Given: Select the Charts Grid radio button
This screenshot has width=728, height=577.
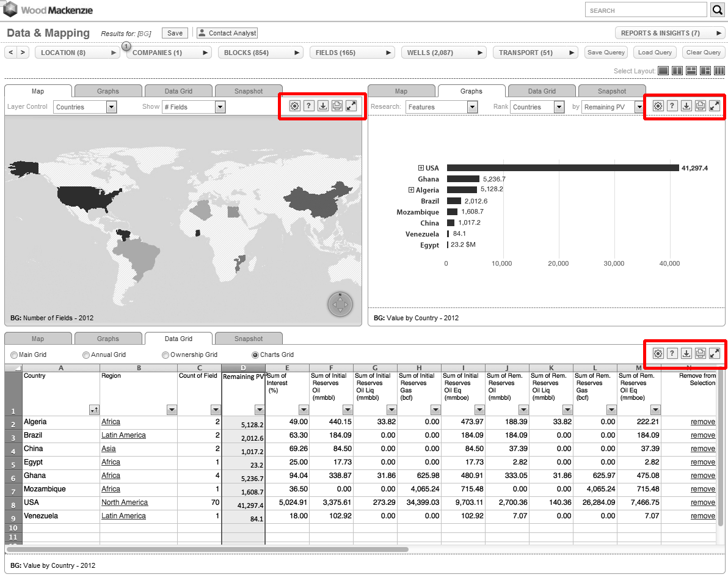Looking at the screenshot, I should (x=255, y=355).
